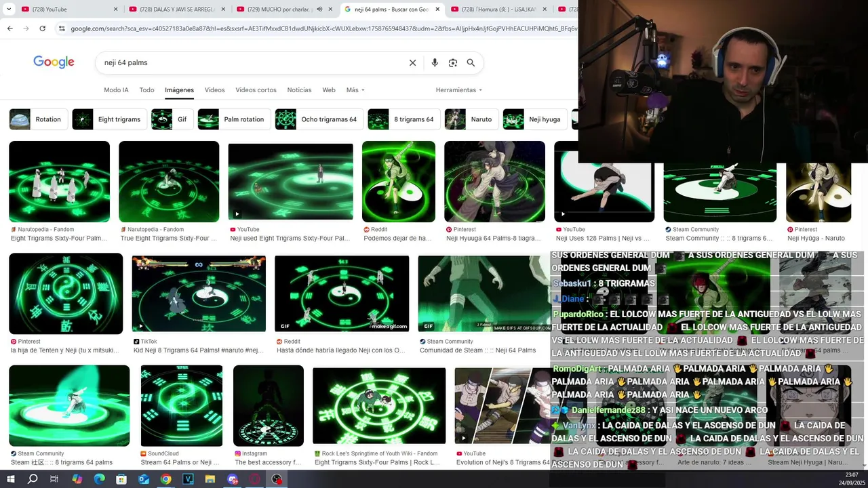Expand the Más dropdown
Screen dimensions: 868x488
pyautogui.click(x=355, y=90)
